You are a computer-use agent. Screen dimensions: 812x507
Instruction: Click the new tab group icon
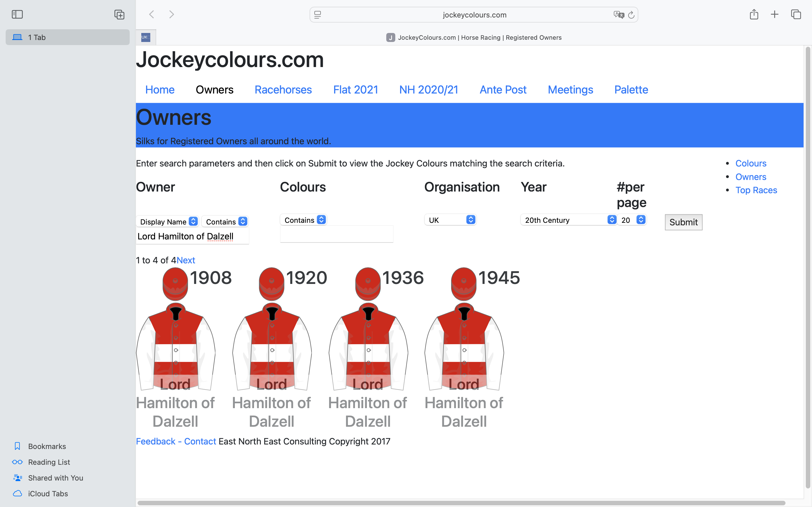(x=119, y=14)
